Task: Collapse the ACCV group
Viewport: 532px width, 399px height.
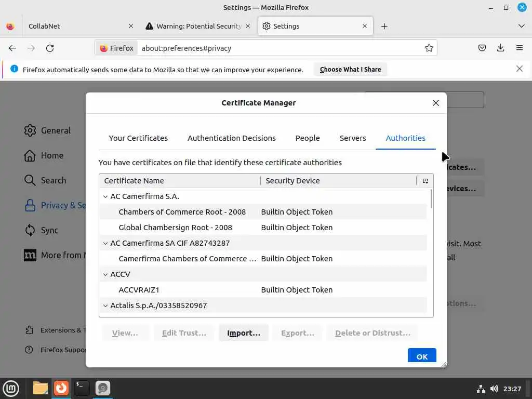Action: tap(105, 274)
